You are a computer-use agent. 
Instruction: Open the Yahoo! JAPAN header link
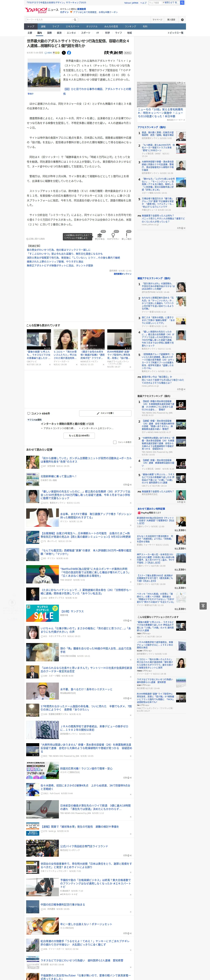click(131, 3)
